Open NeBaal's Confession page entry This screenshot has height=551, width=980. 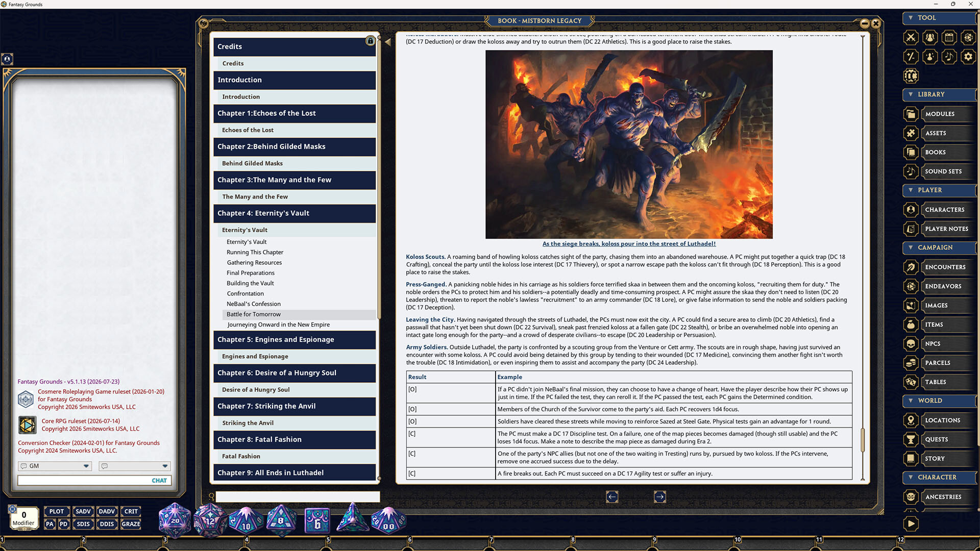point(254,304)
